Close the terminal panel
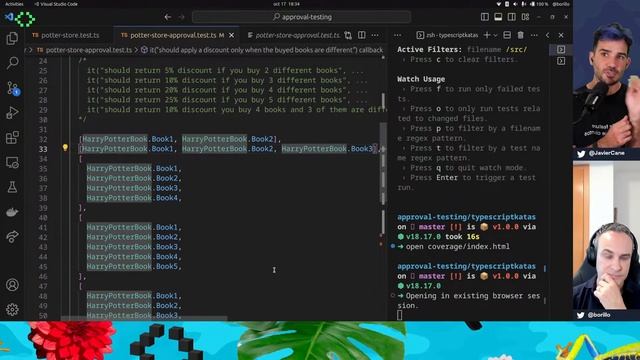The width and height of the screenshot is (640, 360). coord(561,36)
